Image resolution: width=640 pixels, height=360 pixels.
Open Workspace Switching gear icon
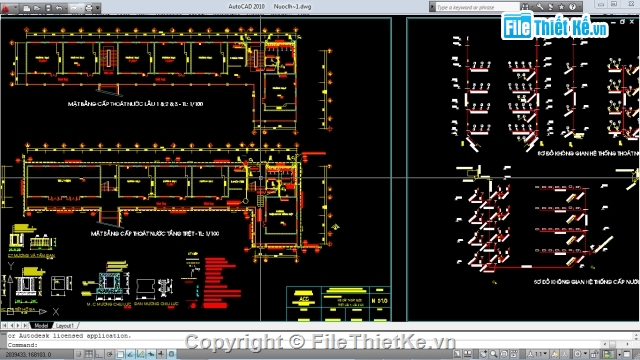(577, 354)
